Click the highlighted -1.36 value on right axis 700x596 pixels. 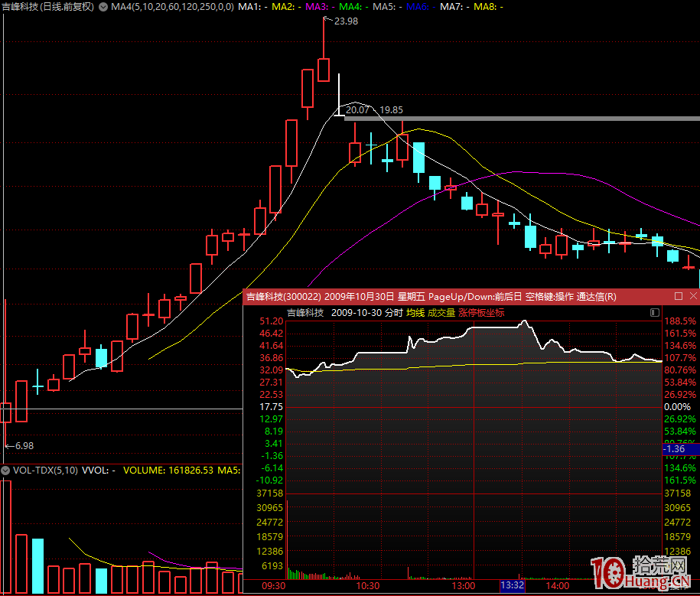coord(681,449)
